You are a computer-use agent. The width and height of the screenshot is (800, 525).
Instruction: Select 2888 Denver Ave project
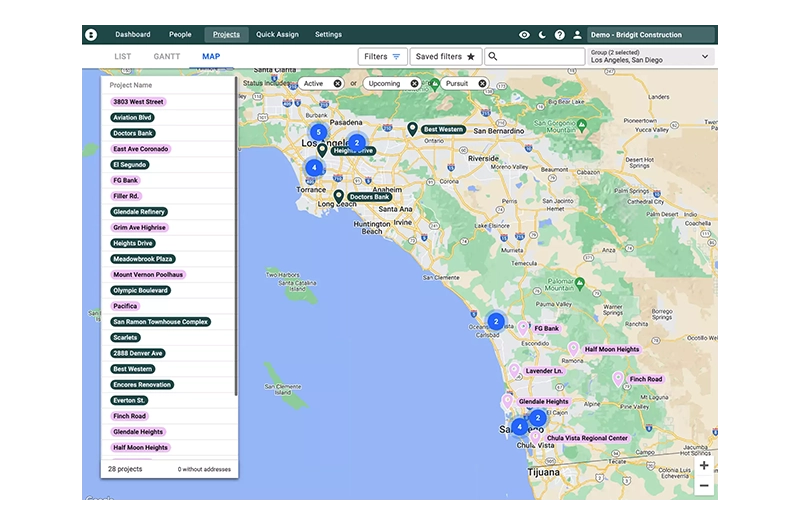click(138, 354)
